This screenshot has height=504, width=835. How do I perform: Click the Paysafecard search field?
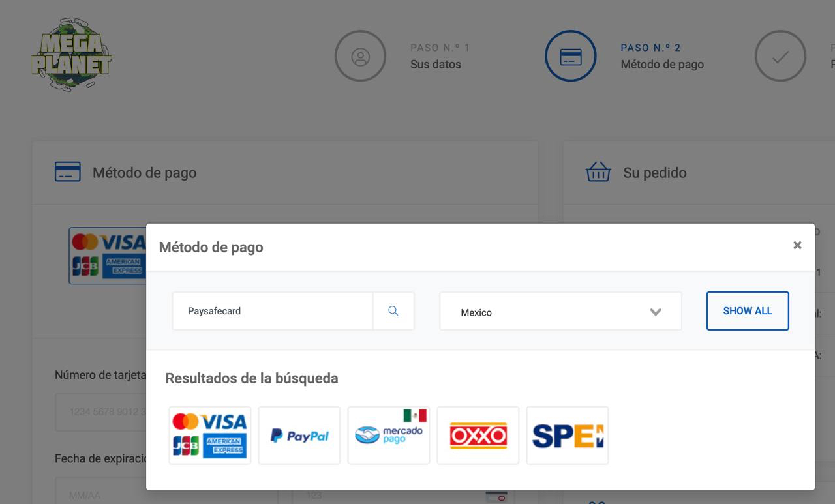click(x=273, y=311)
